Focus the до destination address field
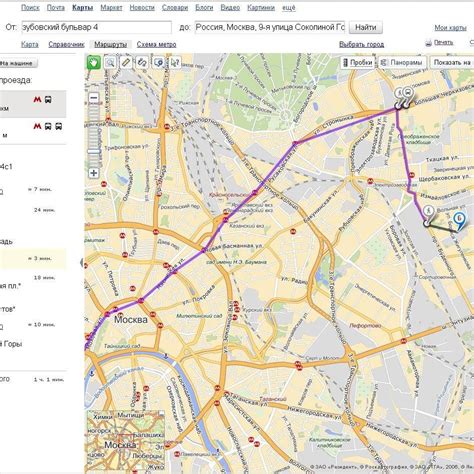 pos(270,27)
